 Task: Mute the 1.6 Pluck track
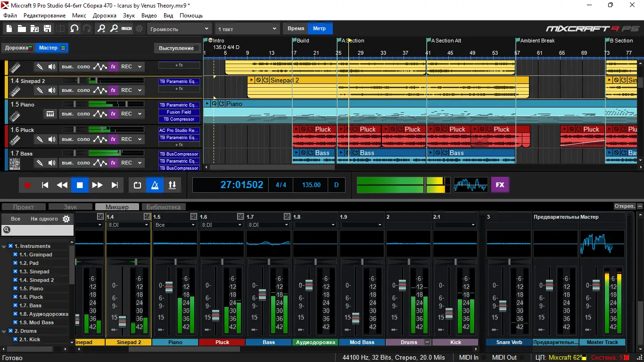tap(67, 139)
